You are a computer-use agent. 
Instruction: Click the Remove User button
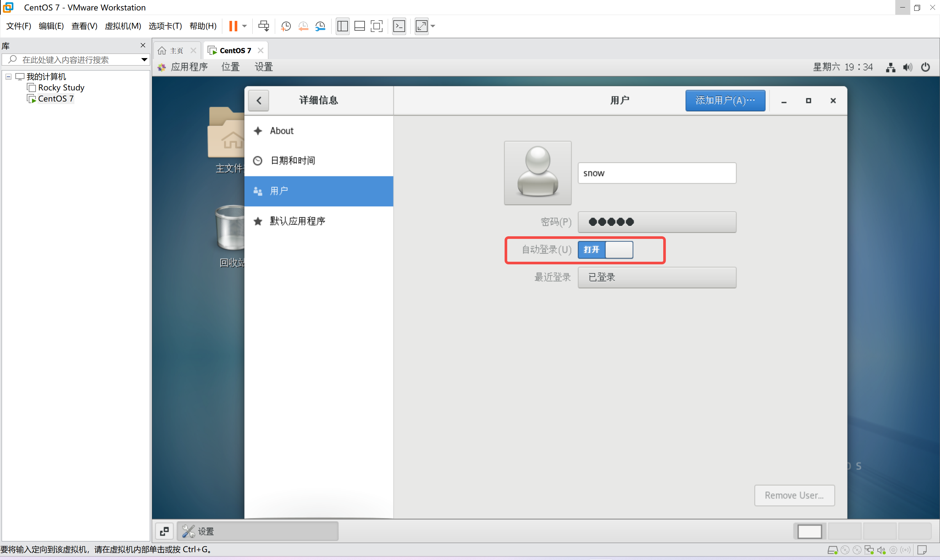(794, 495)
